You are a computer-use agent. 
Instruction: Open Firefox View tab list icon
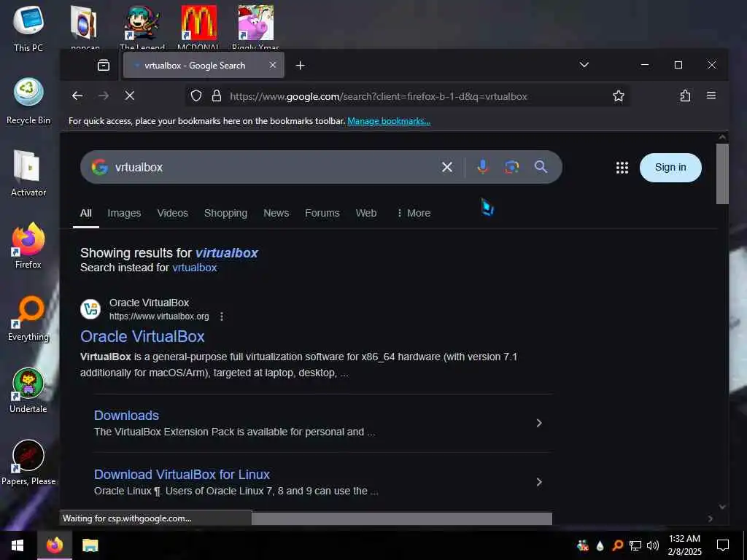pos(104,65)
